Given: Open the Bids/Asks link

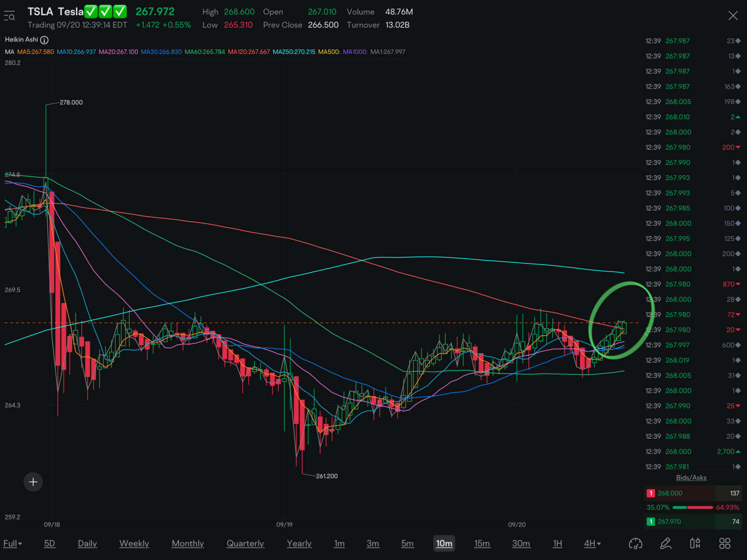Looking at the screenshot, I should coord(691,477).
